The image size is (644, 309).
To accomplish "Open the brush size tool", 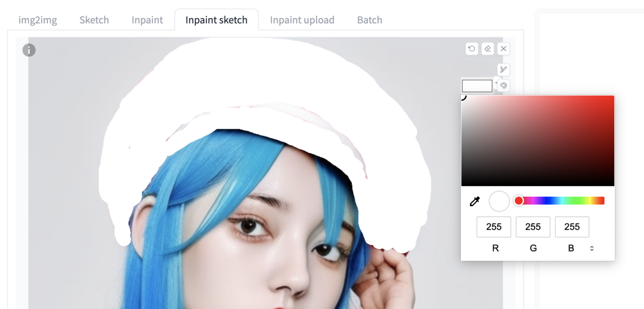I will pyautogui.click(x=503, y=69).
